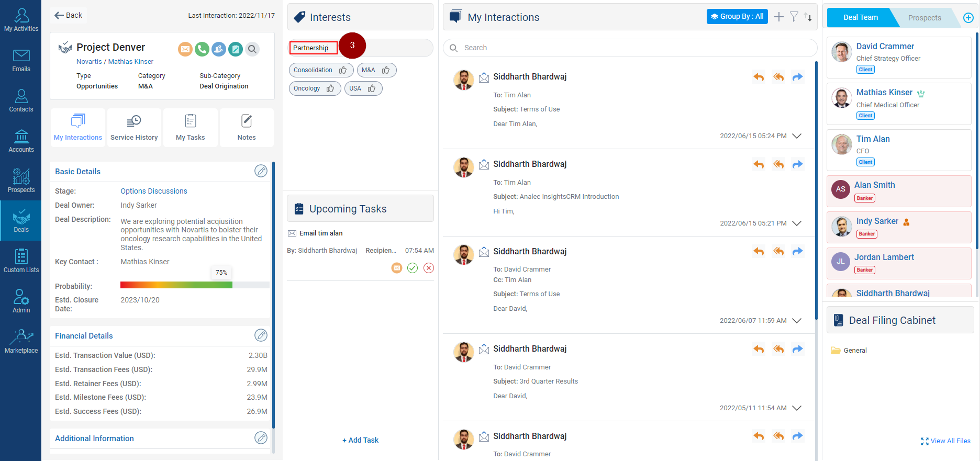
Task: Reply to the Terms of Use email to Tim Alan
Action: (759, 77)
